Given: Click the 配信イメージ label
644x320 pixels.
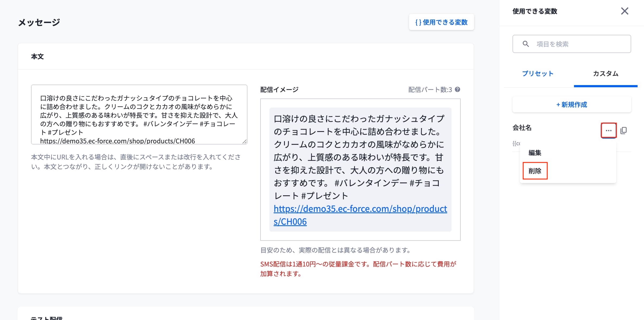Looking at the screenshot, I should coord(279,90).
